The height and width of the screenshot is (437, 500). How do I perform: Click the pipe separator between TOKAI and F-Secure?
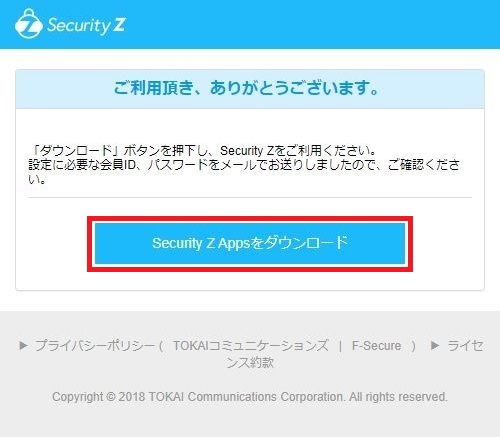point(340,346)
